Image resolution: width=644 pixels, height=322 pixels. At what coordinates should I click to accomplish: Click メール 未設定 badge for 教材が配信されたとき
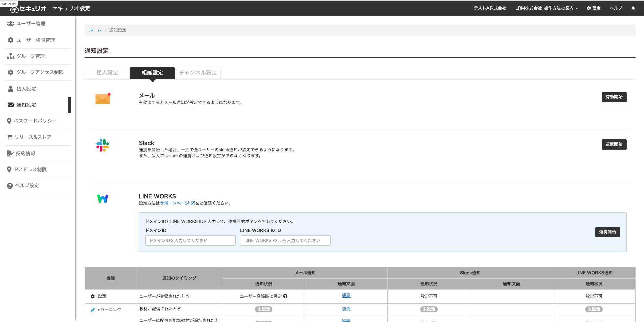263,309
